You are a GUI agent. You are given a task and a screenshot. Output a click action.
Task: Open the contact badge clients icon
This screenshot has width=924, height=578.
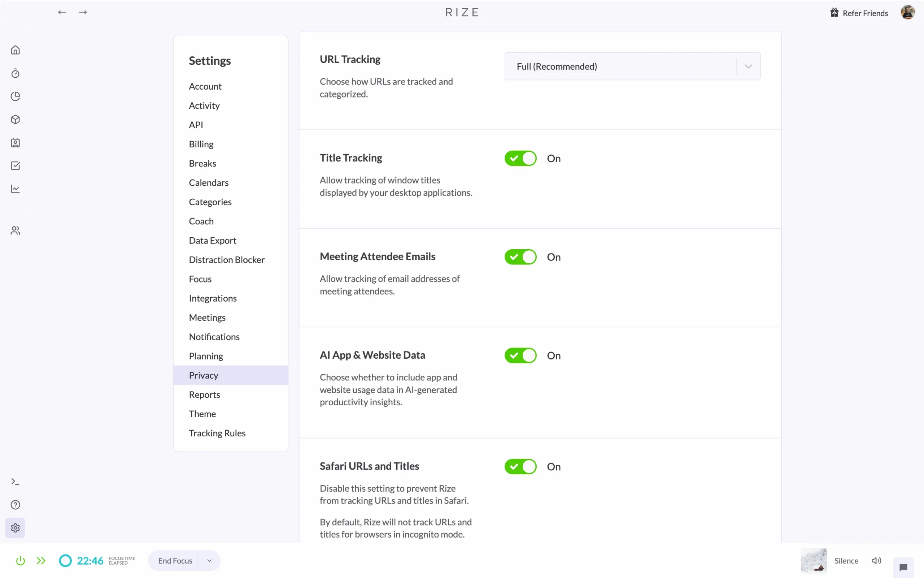[x=15, y=143]
